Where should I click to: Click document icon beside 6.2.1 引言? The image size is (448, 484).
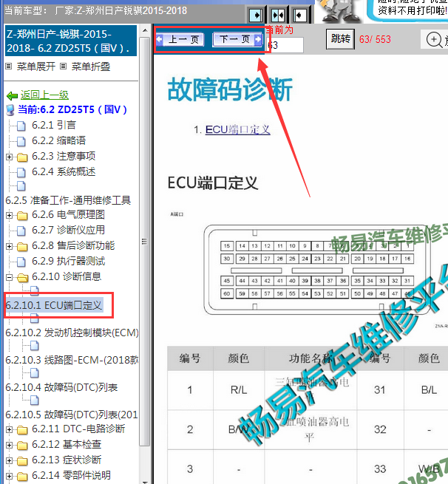[x=21, y=126]
